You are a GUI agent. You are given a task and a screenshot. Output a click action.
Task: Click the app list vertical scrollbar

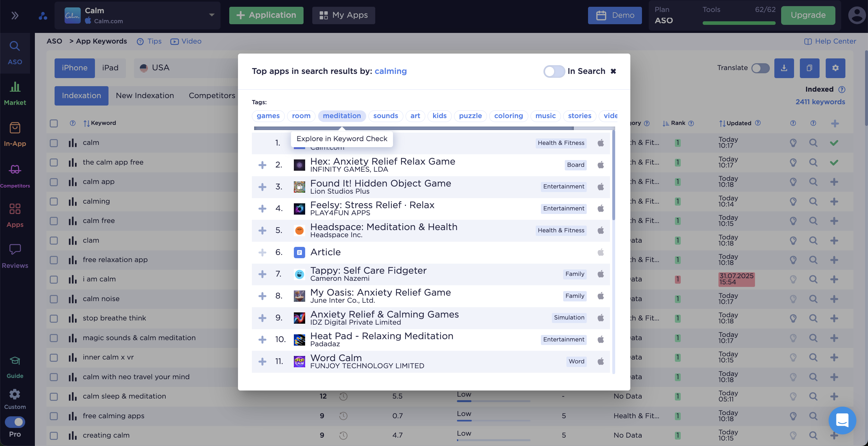tap(613, 175)
